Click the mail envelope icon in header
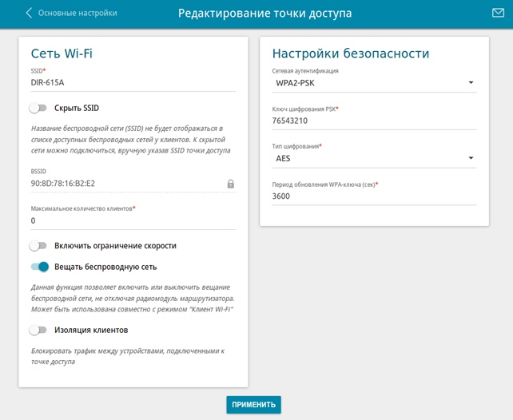 pyautogui.click(x=499, y=13)
